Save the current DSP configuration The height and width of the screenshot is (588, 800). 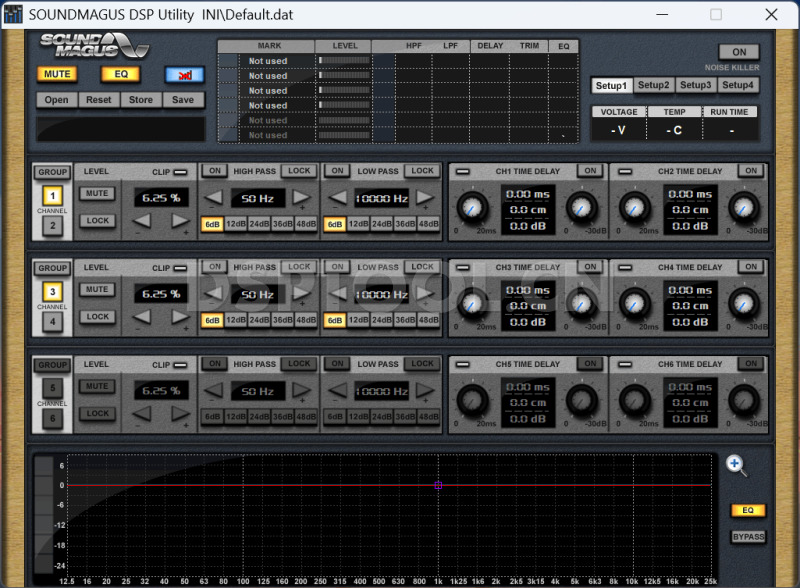[x=183, y=99]
